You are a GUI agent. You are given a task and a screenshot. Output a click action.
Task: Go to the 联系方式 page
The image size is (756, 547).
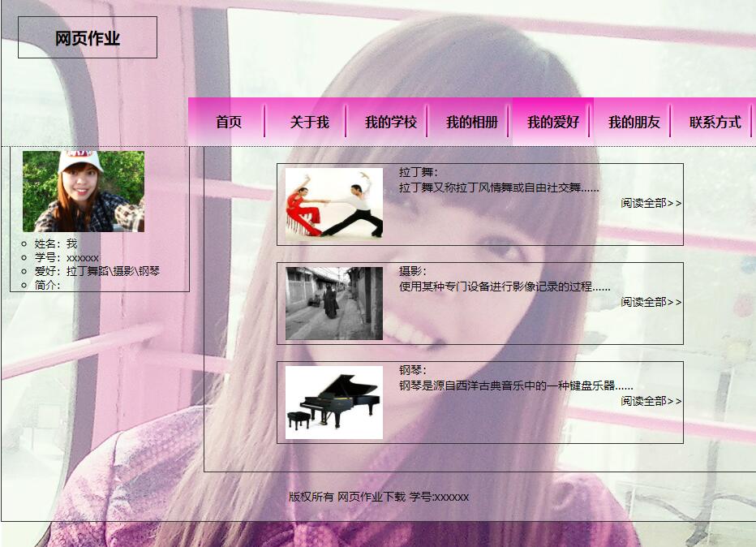(x=715, y=123)
